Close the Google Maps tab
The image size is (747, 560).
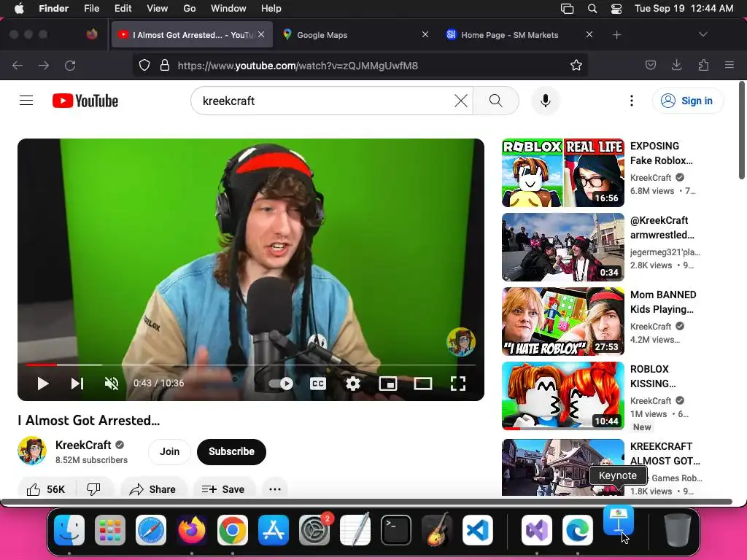[425, 34]
